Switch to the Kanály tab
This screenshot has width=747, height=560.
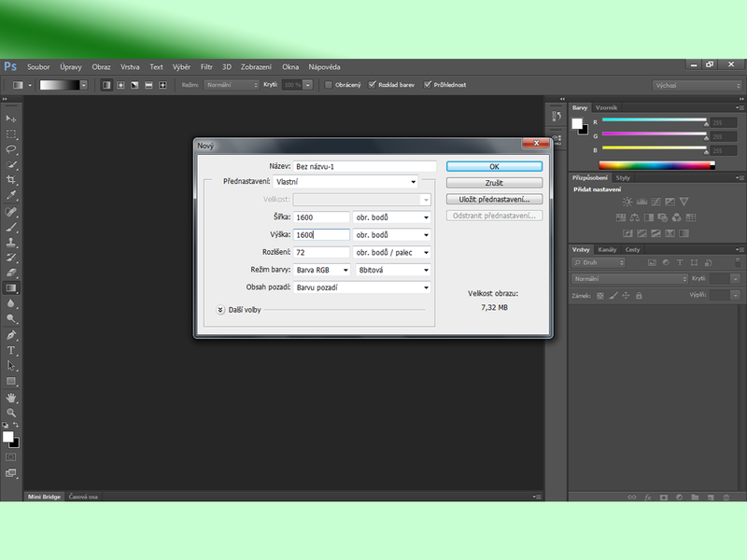(607, 249)
